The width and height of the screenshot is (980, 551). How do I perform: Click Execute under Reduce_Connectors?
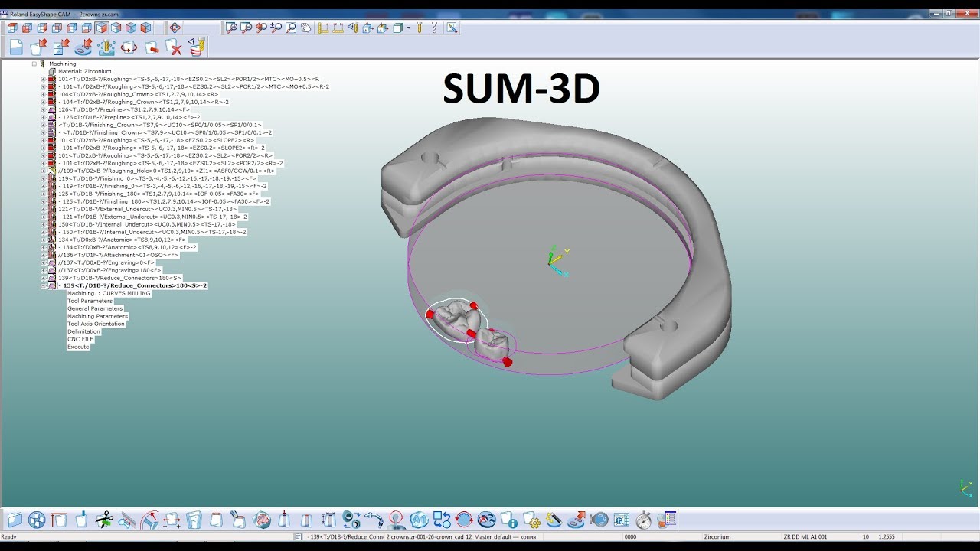pos(78,347)
